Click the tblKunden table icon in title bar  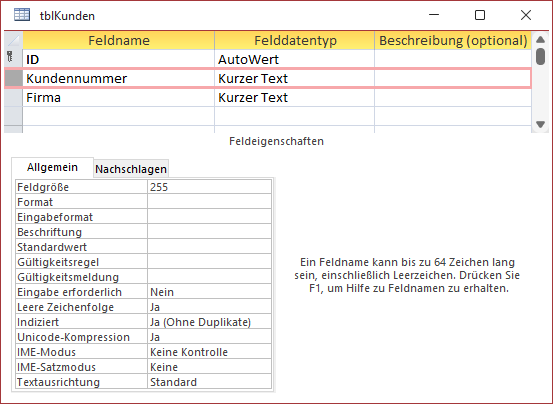coord(22,15)
